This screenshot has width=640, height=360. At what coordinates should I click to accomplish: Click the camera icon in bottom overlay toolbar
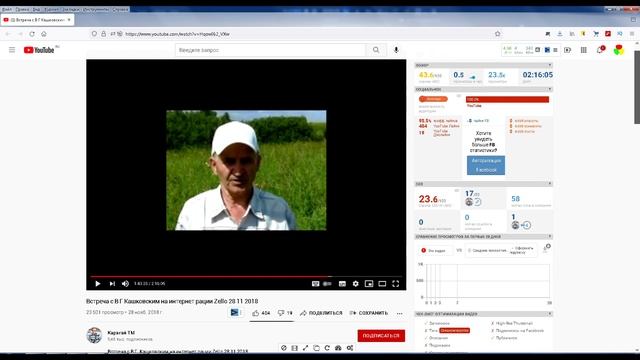point(338,348)
